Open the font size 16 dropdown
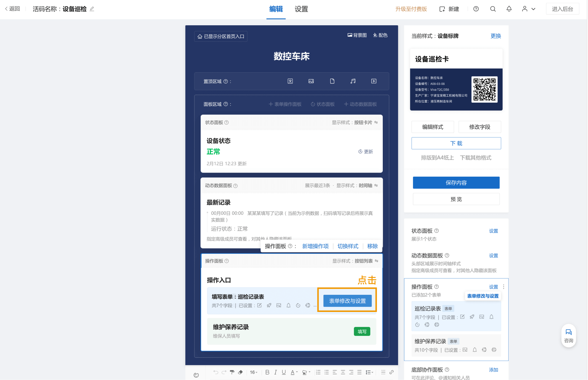588x380 pixels. (x=253, y=372)
